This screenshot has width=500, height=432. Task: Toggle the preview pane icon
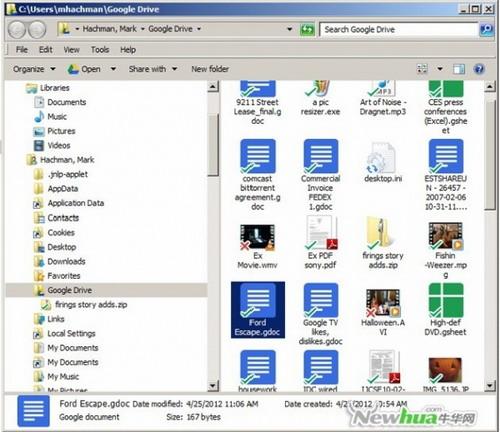coord(459,69)
